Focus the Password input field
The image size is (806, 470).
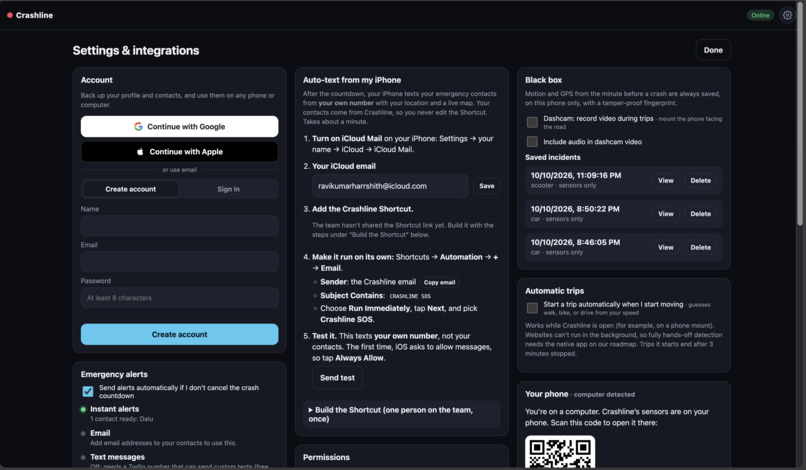179,298
